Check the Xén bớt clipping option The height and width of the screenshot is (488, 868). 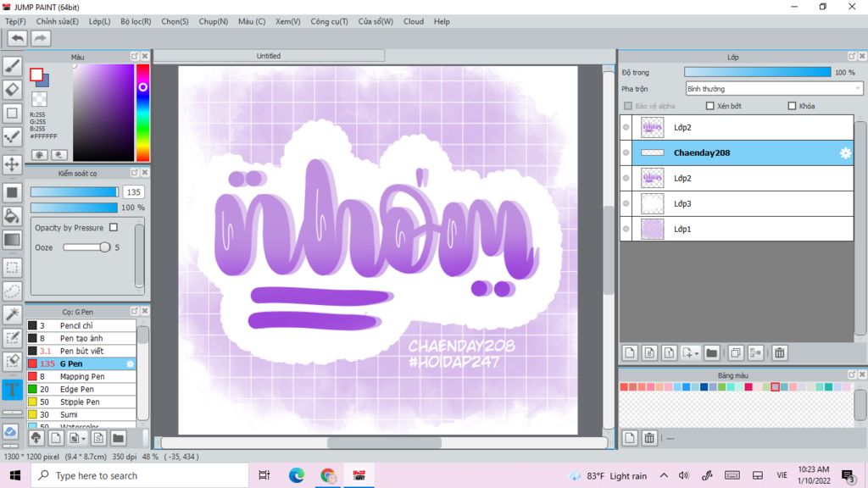(x=709, y=106)
